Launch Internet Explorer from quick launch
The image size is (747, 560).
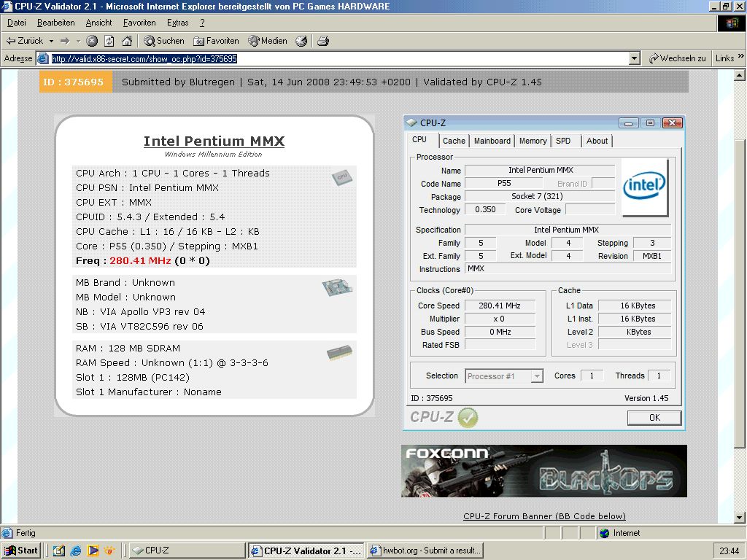point(75,551)
